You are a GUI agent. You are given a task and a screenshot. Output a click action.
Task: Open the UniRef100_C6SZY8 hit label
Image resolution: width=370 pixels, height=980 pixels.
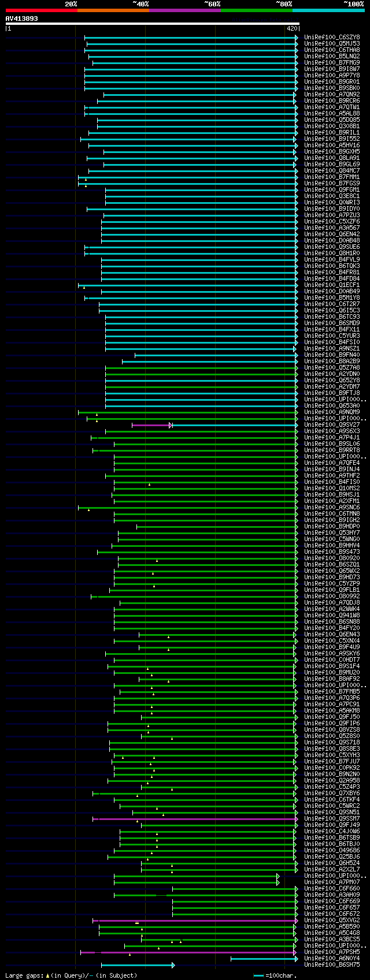click(x=332, y=38)
